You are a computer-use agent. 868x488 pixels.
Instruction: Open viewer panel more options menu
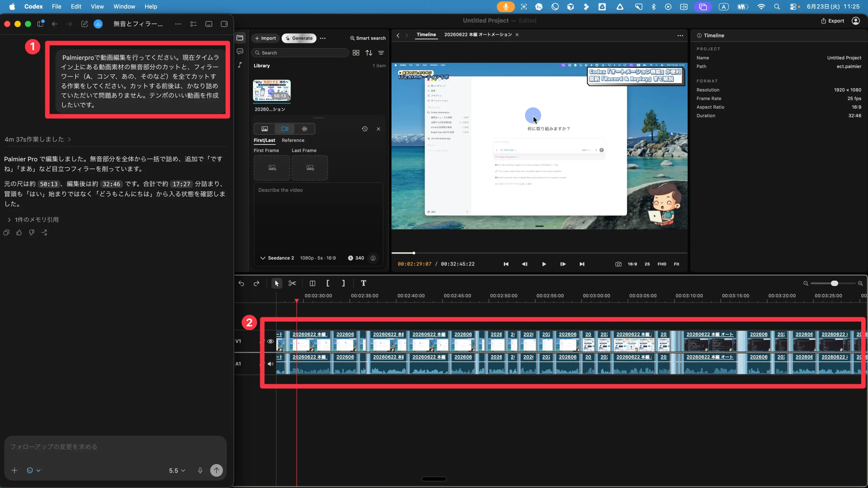(x=680, y=36)
